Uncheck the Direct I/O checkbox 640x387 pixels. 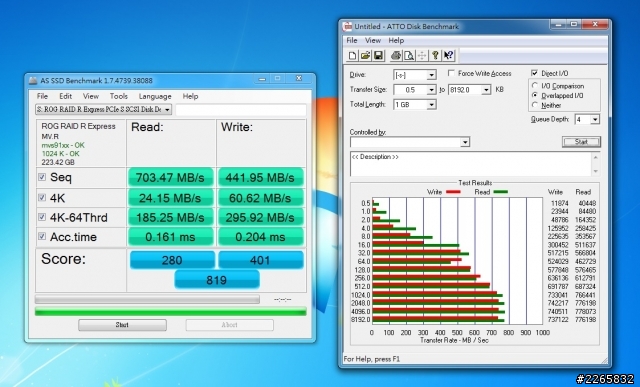coord(534,73)
